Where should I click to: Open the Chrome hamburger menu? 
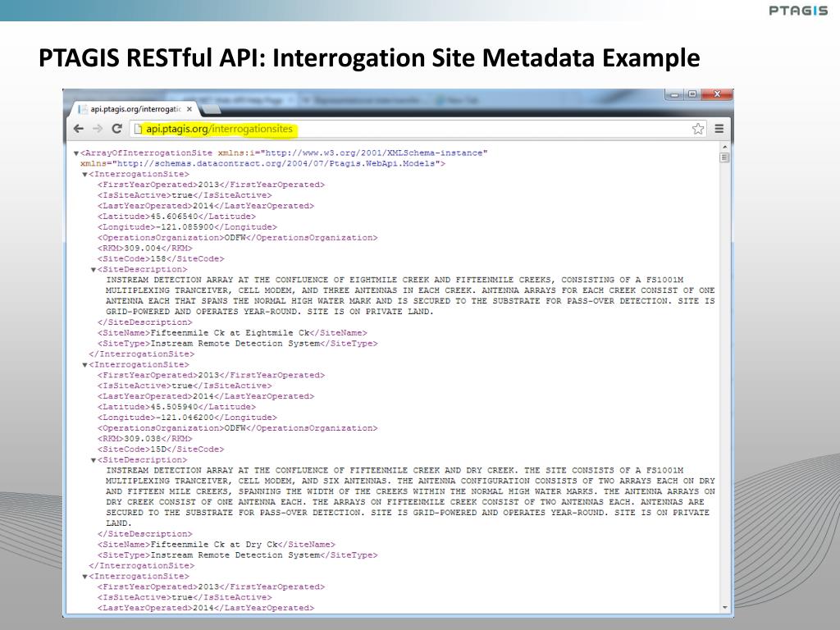point(719,129)
